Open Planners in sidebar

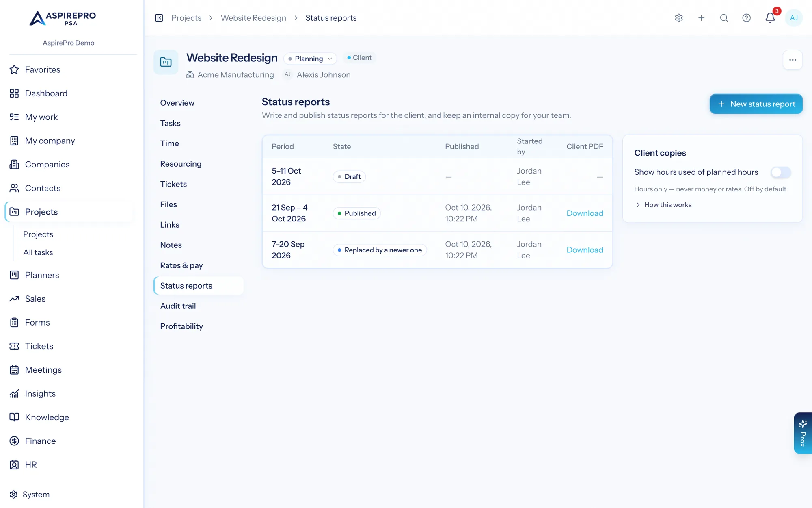click(69, 275)
